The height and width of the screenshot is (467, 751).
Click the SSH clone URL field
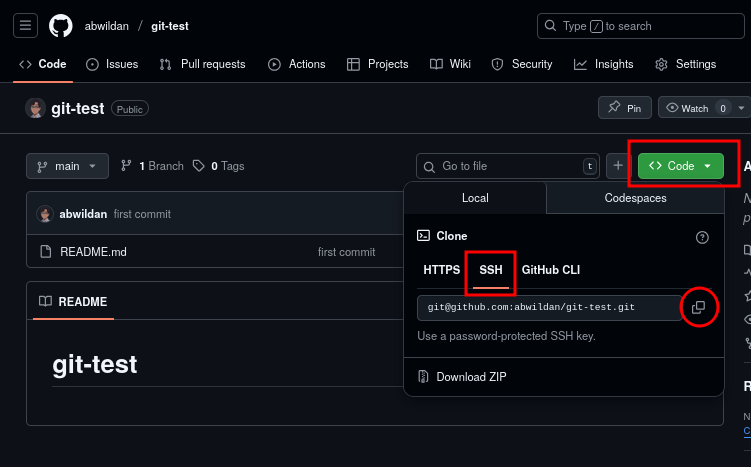point(550,308)
